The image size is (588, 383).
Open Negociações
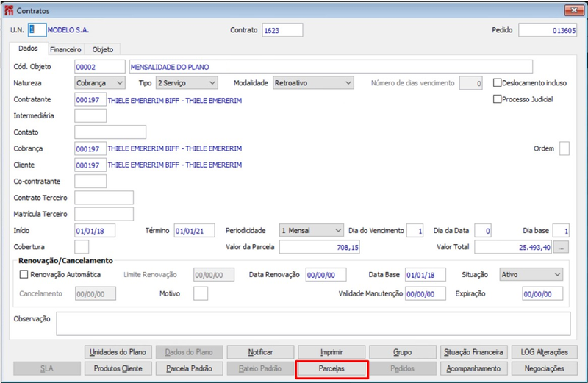544,369
